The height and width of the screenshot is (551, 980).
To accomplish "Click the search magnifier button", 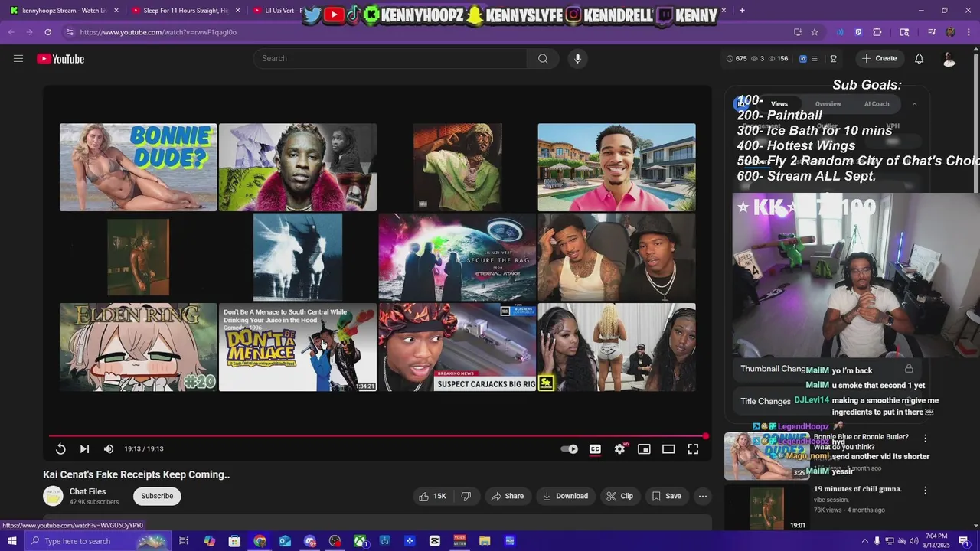I will [543, 59].
